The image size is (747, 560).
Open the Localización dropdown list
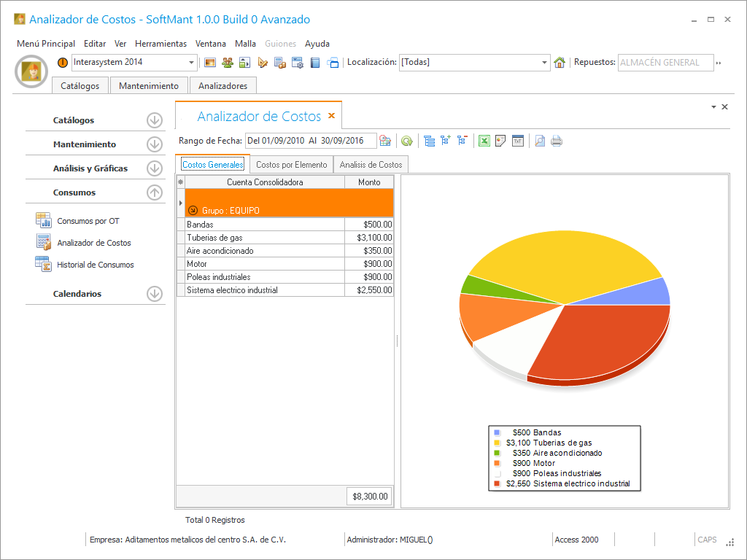(x=545, y=63)
